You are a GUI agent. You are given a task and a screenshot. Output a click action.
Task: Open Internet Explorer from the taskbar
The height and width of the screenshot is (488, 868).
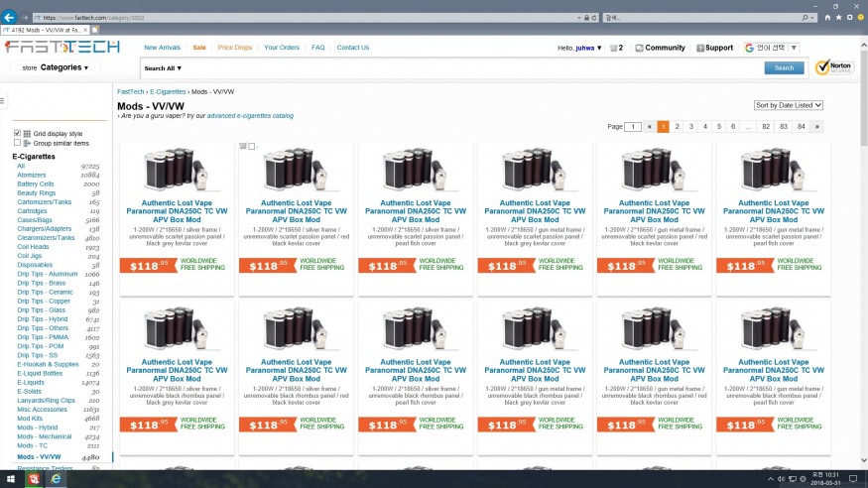pos(56,479)
